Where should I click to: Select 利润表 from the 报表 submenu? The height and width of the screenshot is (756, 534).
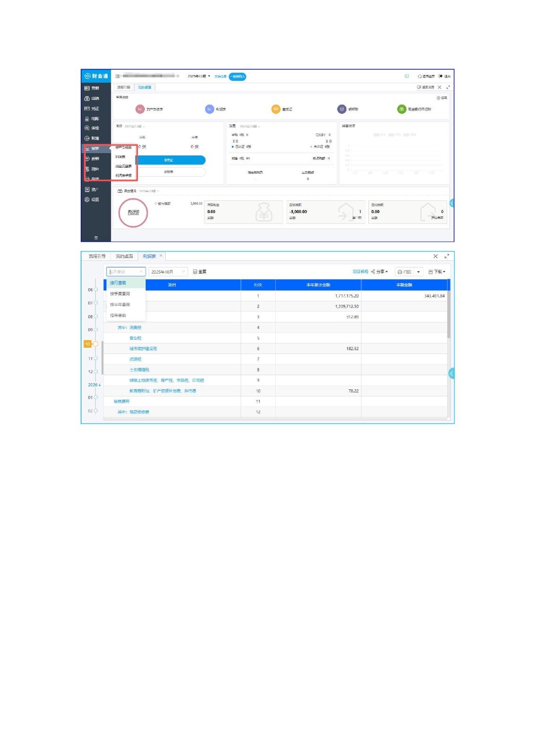pyautogui.click(x=120, y=156)
